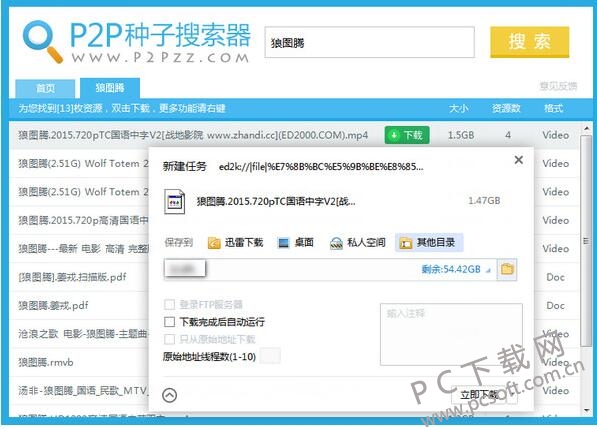
Task: Collapse advanced options with circular up arrow
Action: click(x=170, y=395)
